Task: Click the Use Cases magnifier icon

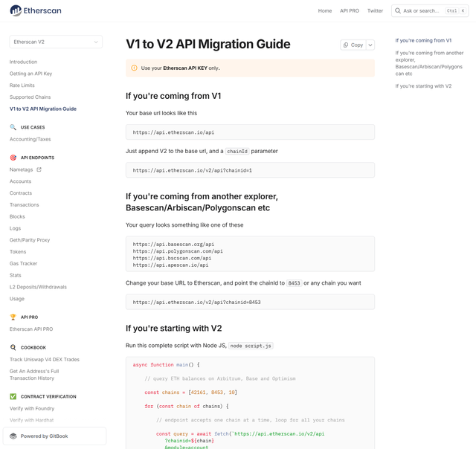Action: [x=13, y=127]
